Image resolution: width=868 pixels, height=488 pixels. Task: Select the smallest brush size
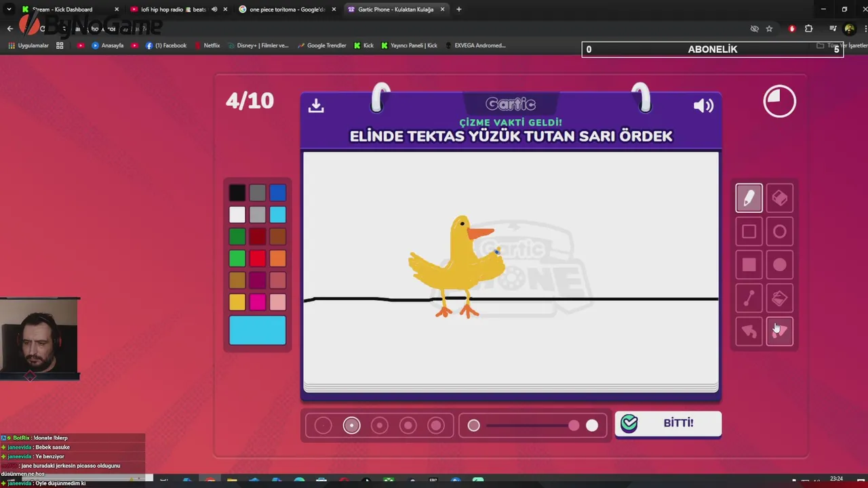(x=323, y=425)
